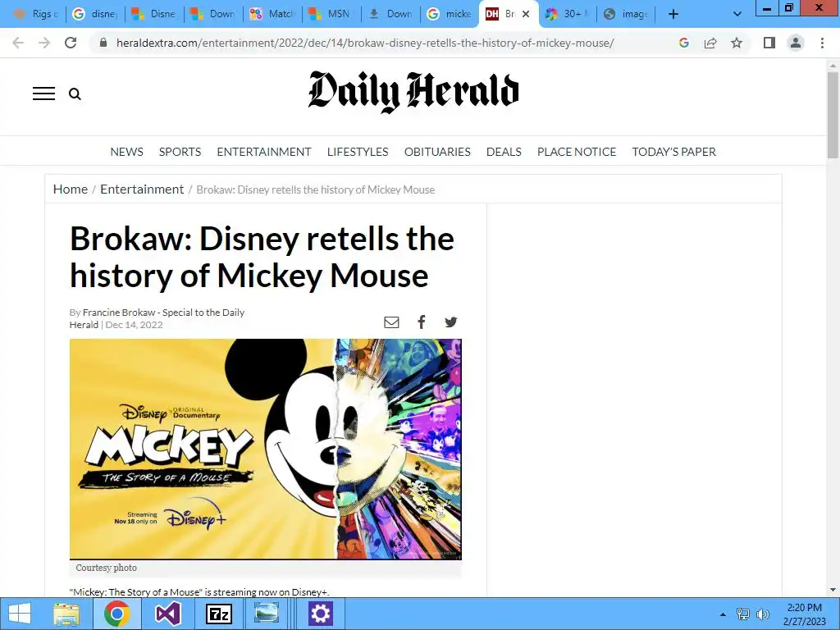Viewport: 840px width, 630px height.
Task: Reload the page with refresh icon
Action: [71, 43]
